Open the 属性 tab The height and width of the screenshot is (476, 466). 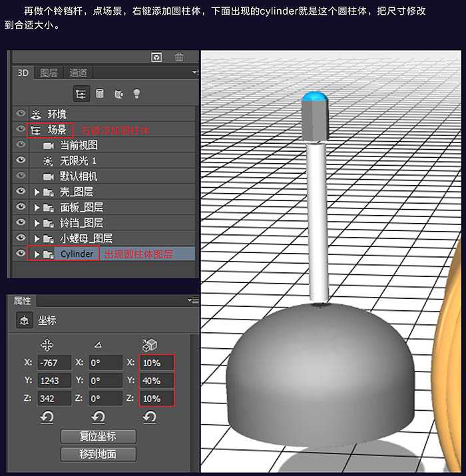coord(22,301)
